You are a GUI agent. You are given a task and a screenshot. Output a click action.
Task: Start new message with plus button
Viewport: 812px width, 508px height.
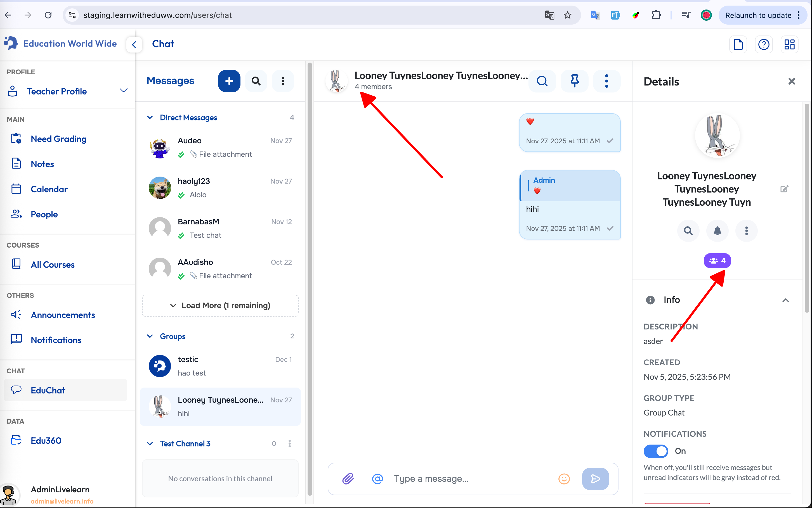(229, 81)
